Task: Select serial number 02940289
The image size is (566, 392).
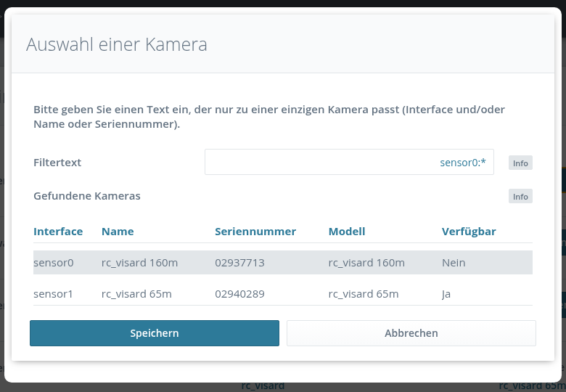Action: point(239,294)
